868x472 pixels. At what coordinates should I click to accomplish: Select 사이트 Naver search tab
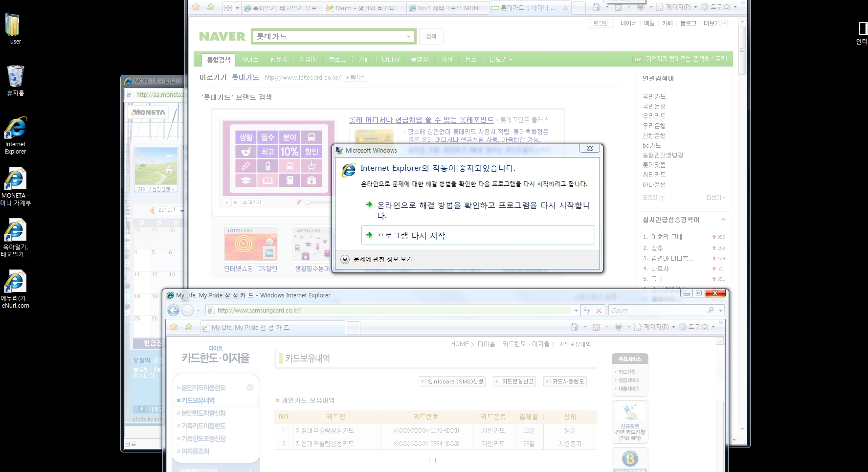(x=249, y=59)
